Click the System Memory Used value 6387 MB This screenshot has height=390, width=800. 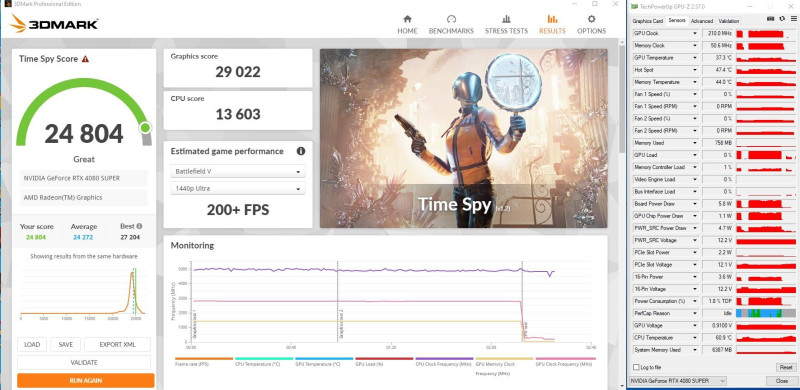click(718, 350)
